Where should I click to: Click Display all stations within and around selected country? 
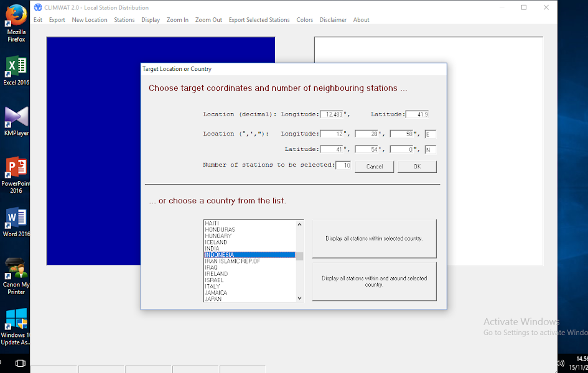[x=374, y=281]
